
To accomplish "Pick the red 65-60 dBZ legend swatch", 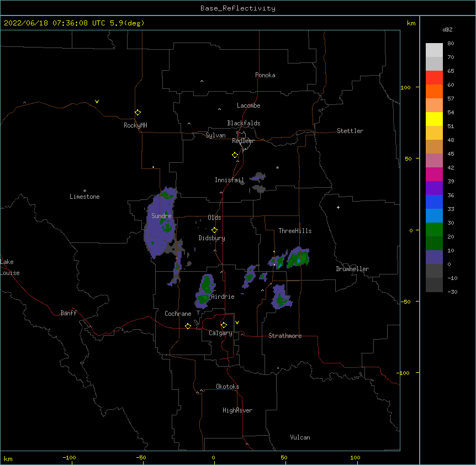I will point(434,78).
